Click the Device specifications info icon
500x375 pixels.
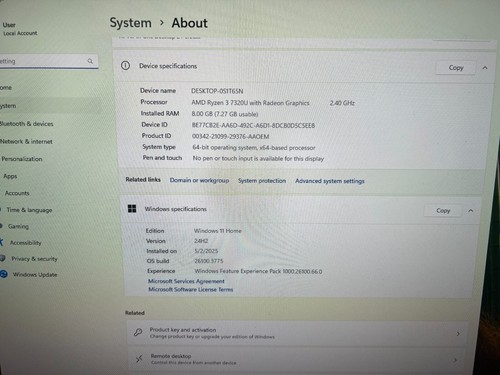coord(125,66)
